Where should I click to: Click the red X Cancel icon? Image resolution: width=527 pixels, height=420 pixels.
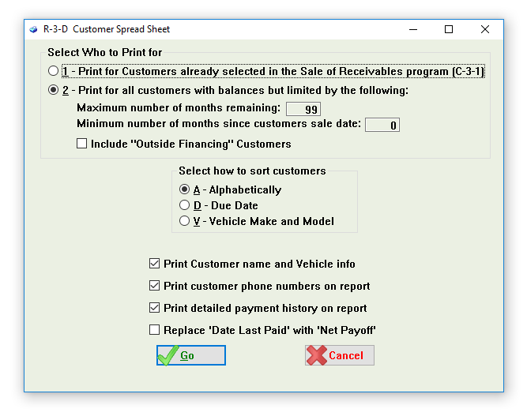[317, 355]
